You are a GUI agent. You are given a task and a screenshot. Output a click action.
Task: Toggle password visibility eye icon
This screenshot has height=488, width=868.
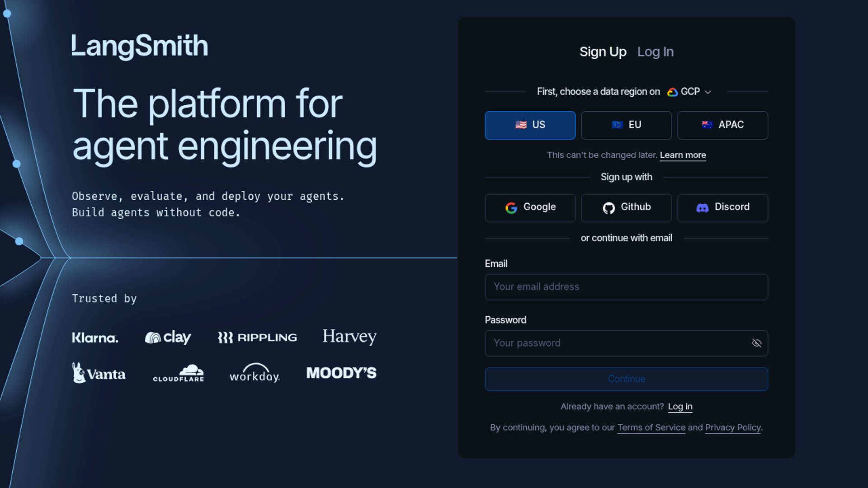[x=756, y=343]
